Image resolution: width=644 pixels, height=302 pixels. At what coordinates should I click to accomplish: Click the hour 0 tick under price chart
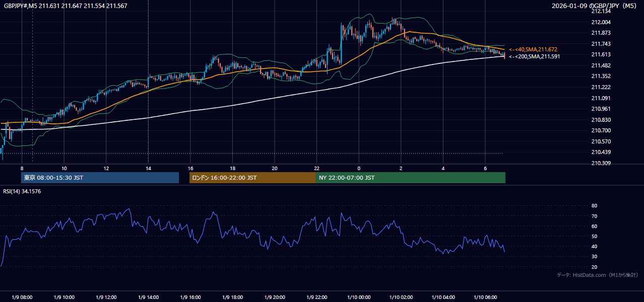359,168
